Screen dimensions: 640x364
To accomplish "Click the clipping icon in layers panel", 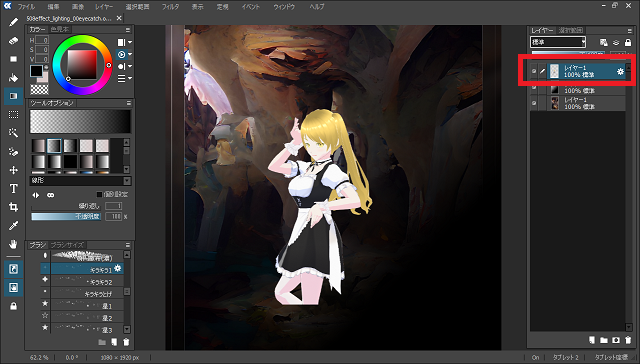I will pyautogui.click(x=616, y=42).
